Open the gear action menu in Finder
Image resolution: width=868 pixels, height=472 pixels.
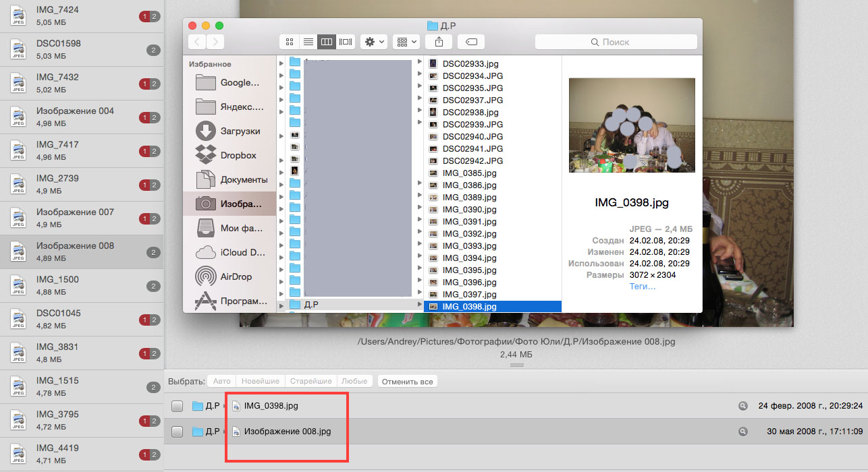tap(373, 42)
